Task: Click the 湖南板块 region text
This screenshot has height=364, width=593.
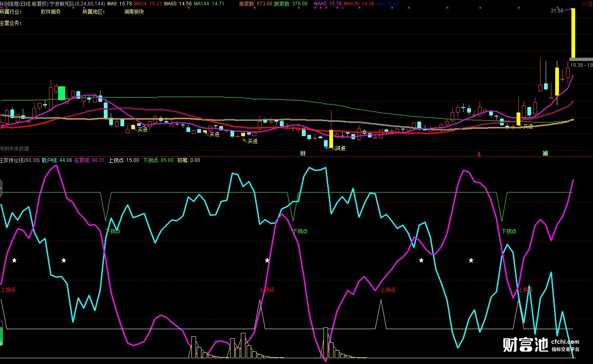Action: pyautogui.click(x=134, y=12)
